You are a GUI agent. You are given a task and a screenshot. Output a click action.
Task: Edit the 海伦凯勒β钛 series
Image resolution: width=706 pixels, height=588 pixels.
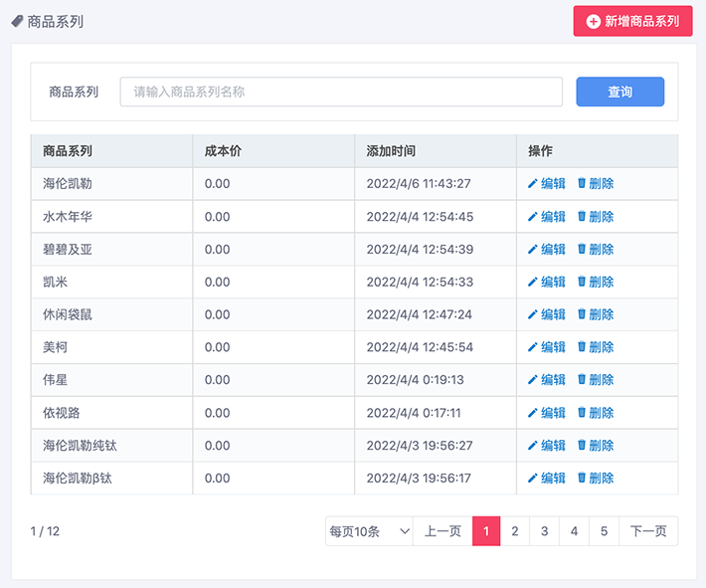click(x=547, y=478)
